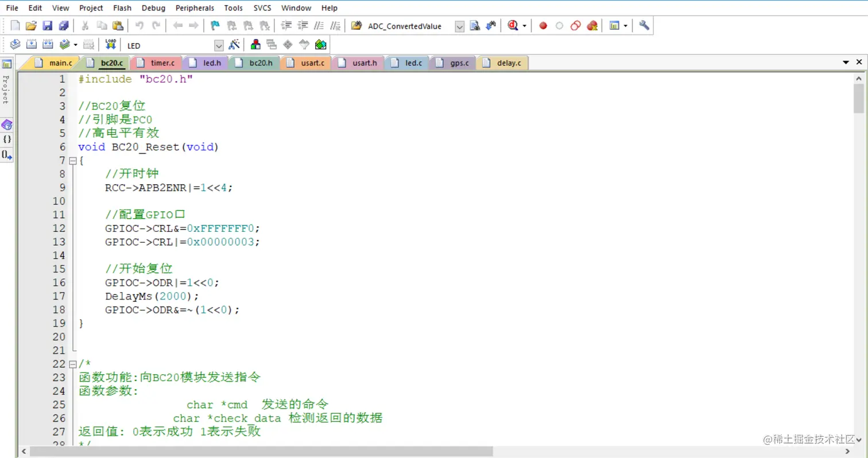
Task: Create a new file with the New icon
Action: click(15, 26)
